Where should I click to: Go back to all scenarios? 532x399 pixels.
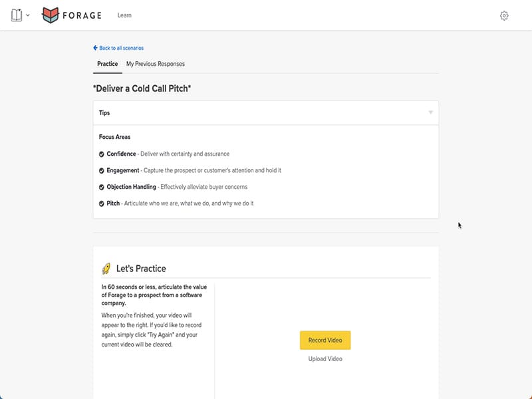pos(121,48)
